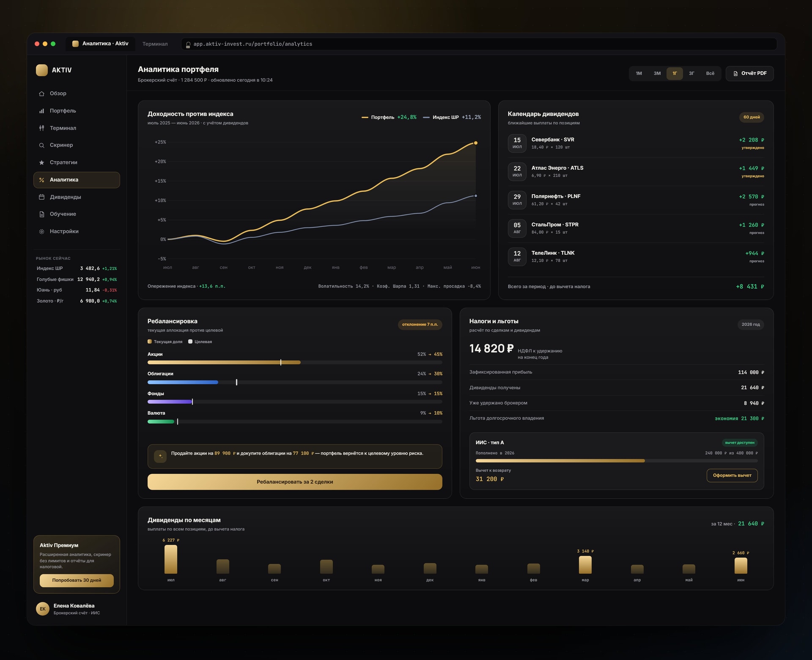Select the Портфель bar chart icon
Screen dimensions: 812x660
(x=41, y=111)
